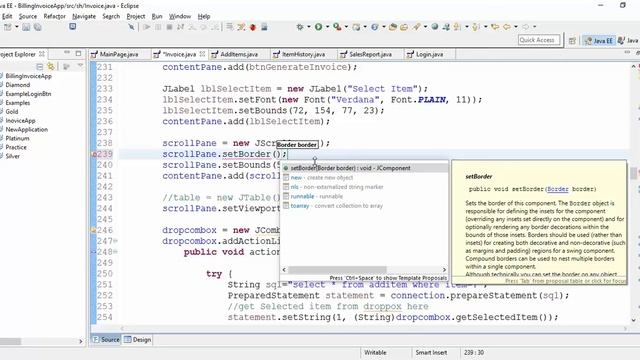Switch to the Java perspective
The image size is (640, 360).
click(x=628, y=40)
